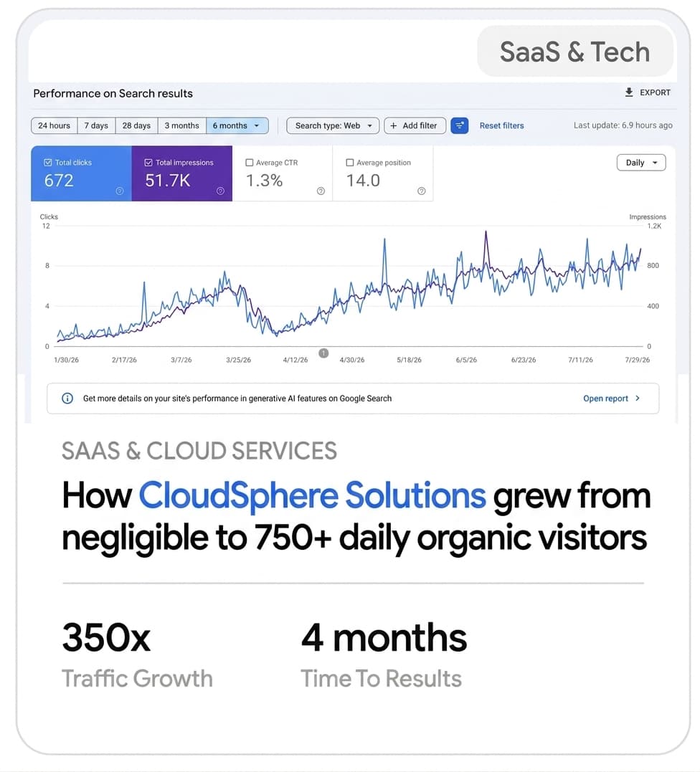This screenshot has width=700, height=772.
Task: Click the Average CTR help icon
Action: tap(321, 191)
